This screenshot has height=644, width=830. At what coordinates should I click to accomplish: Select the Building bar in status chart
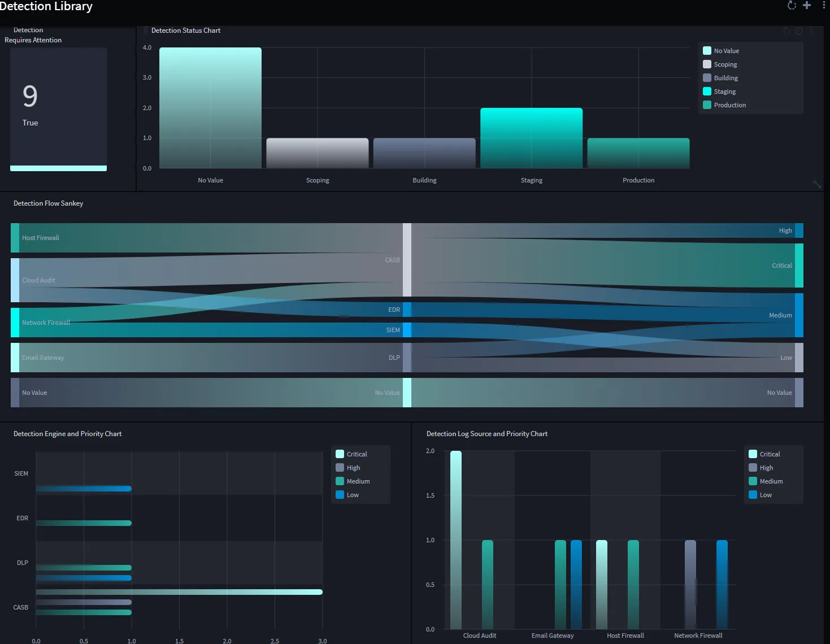click(x=424, y=153)
